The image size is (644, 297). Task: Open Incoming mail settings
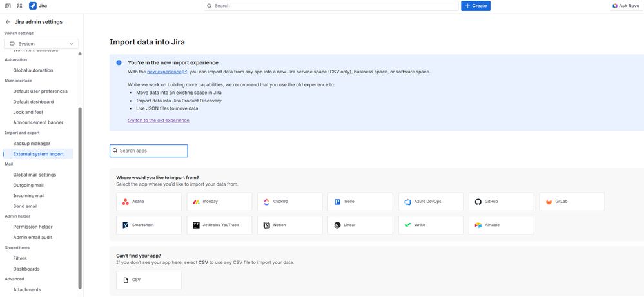coord(29,196)
